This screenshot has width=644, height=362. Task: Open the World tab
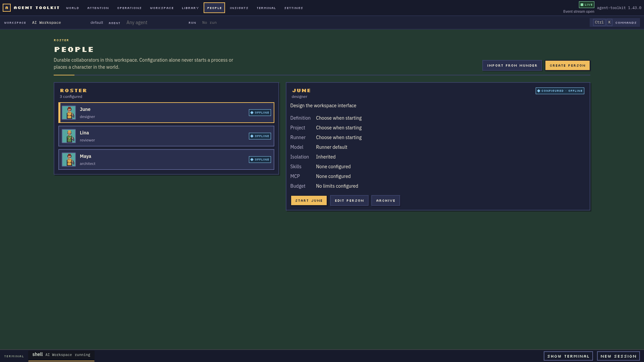point(72,8)
